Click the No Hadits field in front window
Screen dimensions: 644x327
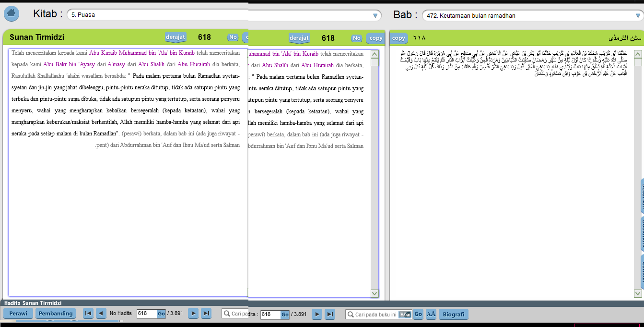147,314
